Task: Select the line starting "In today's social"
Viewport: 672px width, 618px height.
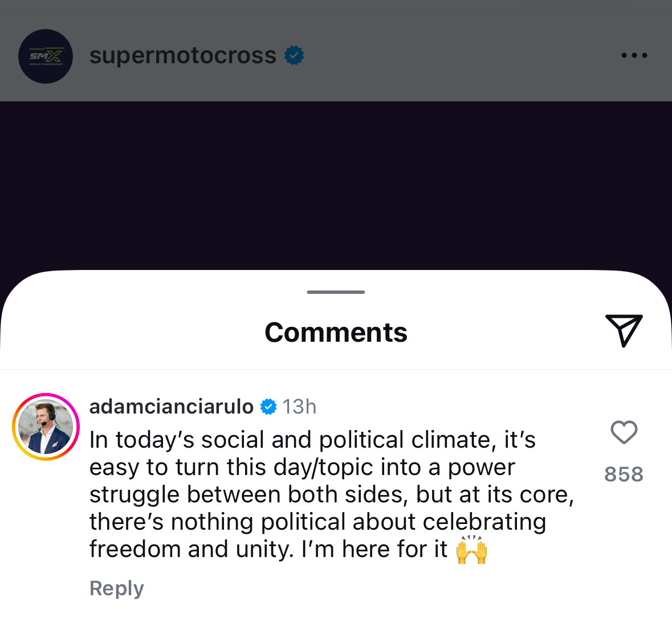Action: pos(312,440)
